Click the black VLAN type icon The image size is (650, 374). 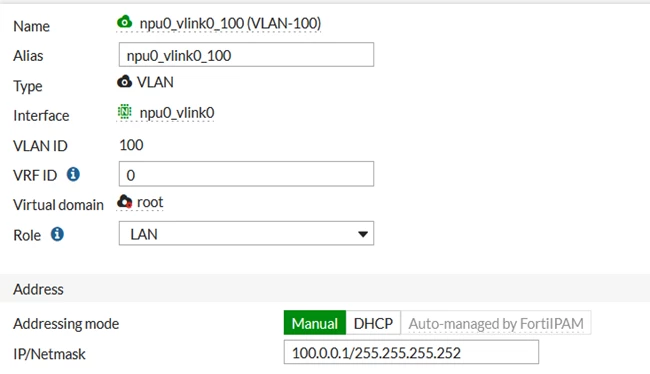tap(124, 81)
